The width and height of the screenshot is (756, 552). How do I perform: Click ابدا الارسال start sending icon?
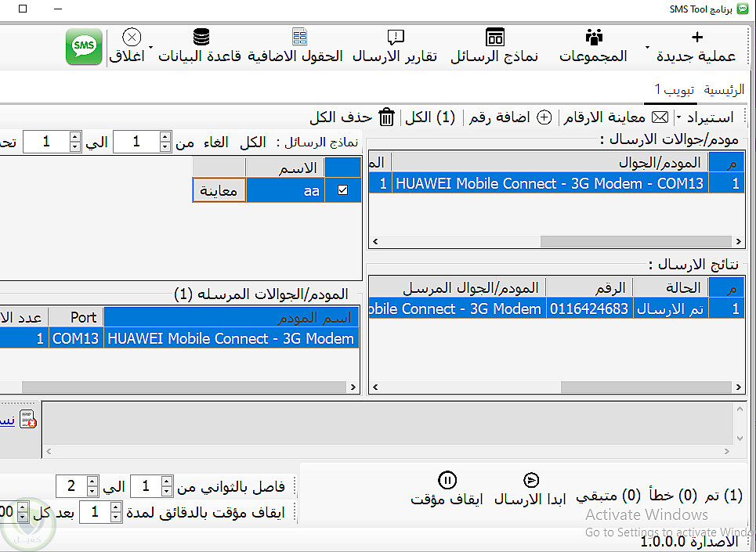531,480
